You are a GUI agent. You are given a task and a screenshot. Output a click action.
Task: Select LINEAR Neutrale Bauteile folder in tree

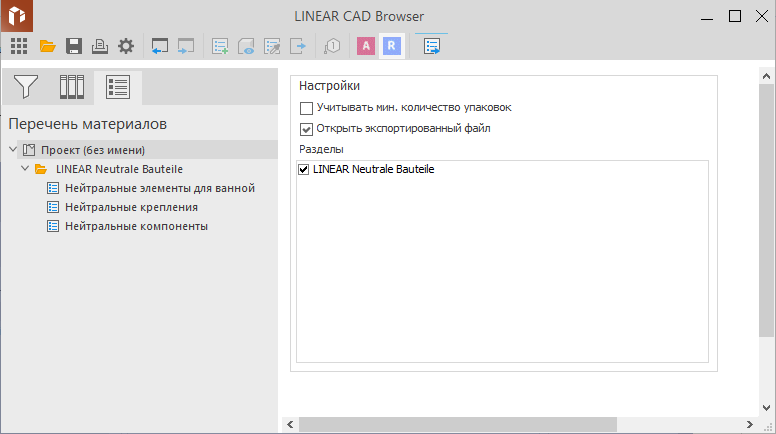pyautogui.click(x=119, y=169)
